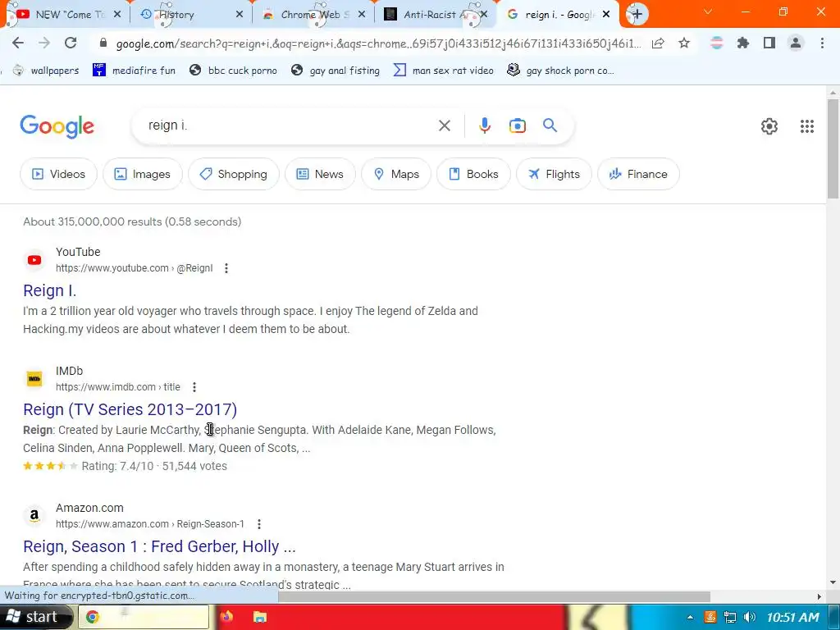This screenshot has height=630, width=840.
Task: Close the History tab
Action: click(x=240, y=15)
